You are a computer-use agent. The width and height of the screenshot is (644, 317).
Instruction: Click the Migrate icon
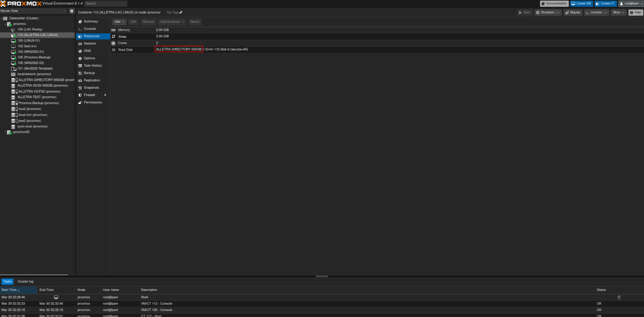[x=568, y=13]
